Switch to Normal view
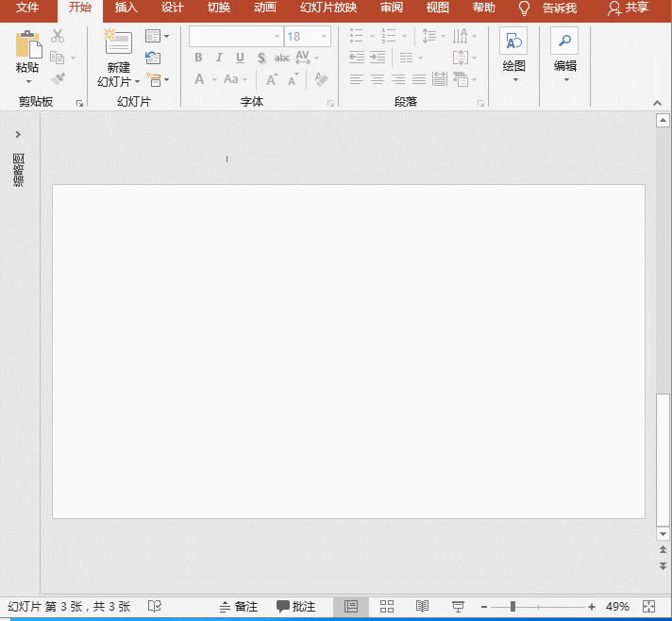The height and width of the screenshot is (621, 672). tap(351, 606)
